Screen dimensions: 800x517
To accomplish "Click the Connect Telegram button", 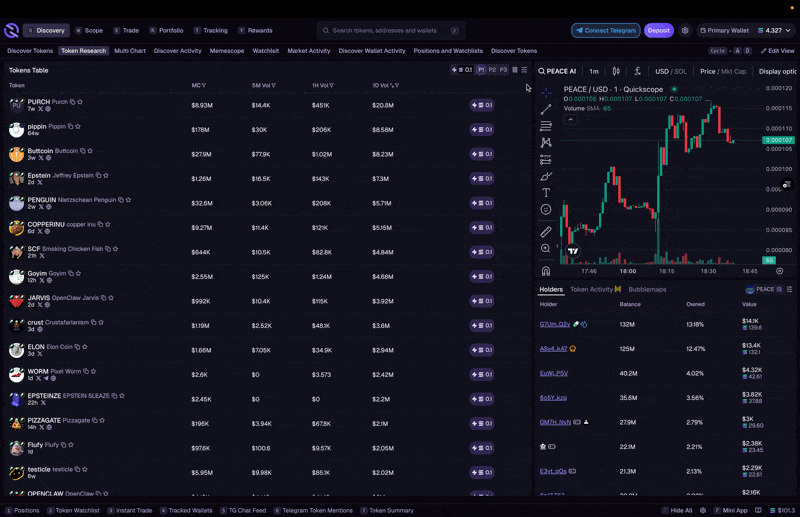I will point(606,31).
